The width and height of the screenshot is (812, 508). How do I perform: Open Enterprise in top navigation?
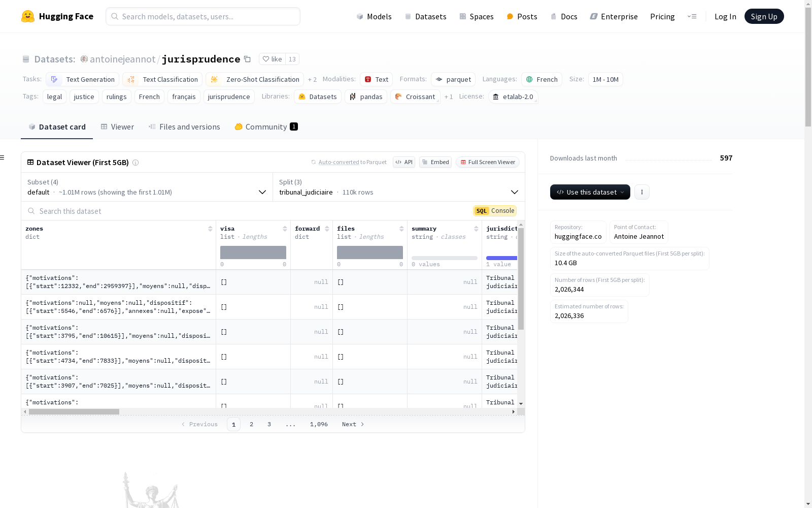614,16
